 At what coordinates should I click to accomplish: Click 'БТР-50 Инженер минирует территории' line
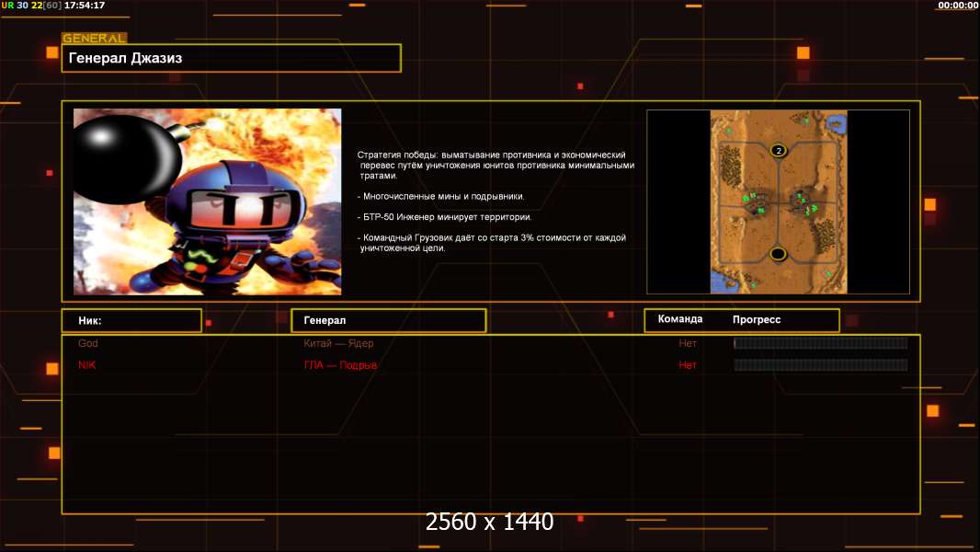click(x=444, y=217)
